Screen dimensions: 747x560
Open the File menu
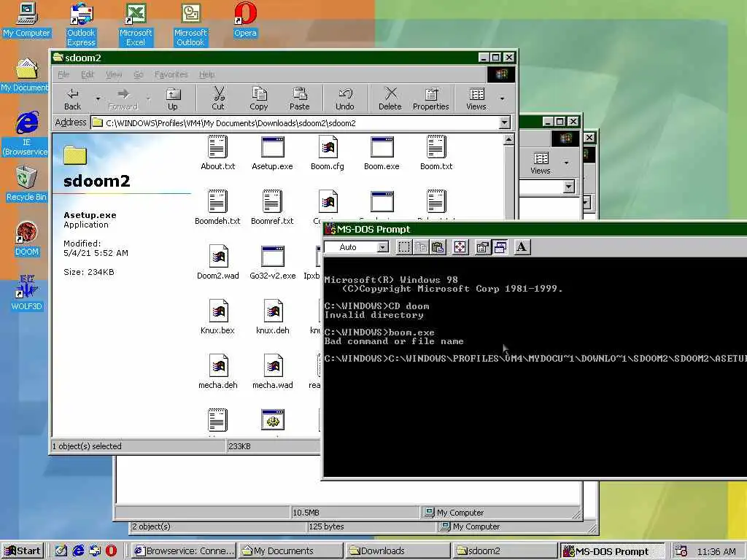[x=63, y=74]
